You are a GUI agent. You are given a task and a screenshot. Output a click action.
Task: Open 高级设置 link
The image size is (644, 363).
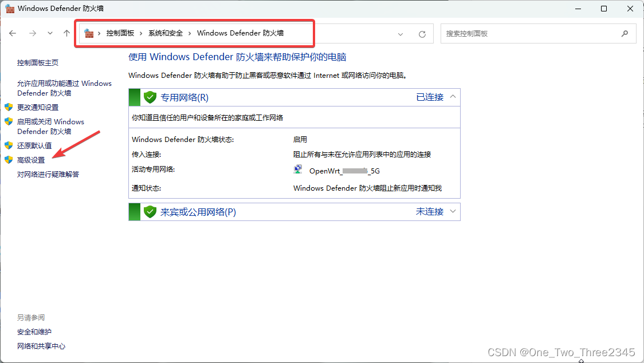coord(31,160)
